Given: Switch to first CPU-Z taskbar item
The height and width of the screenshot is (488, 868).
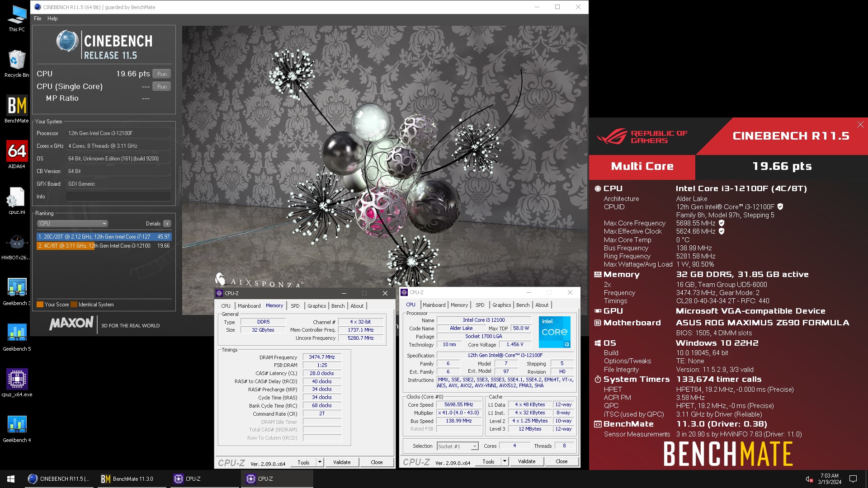Looking at the screenshot, I should pyautogui.click(x=204, y=479).
